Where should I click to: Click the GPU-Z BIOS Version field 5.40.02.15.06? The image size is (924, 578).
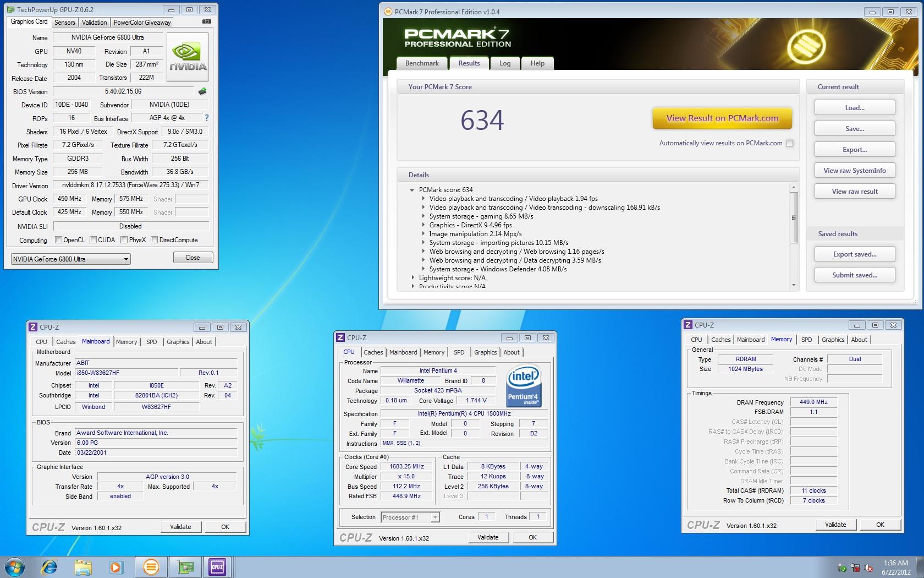(123, 91)
